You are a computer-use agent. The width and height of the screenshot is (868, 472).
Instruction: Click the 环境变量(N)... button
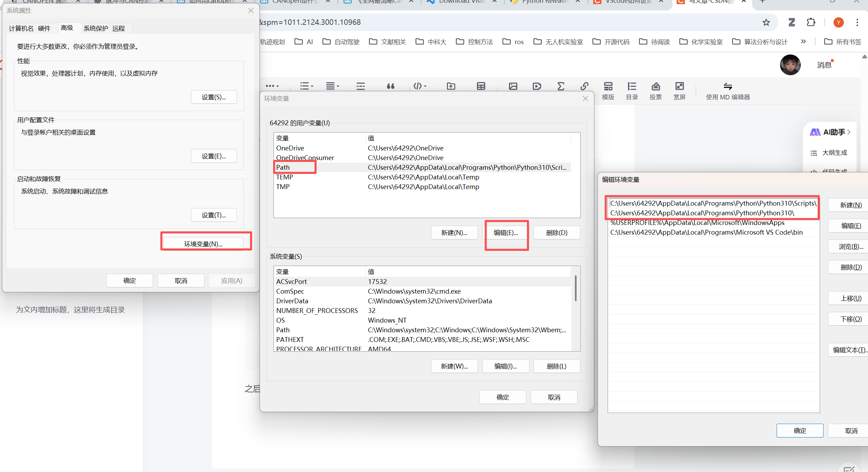(203, 244)
